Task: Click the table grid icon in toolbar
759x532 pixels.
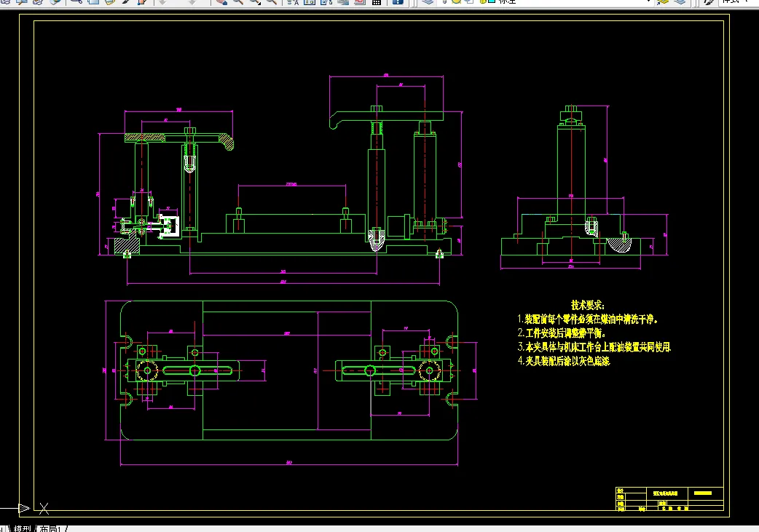Action: pos(377,2)
